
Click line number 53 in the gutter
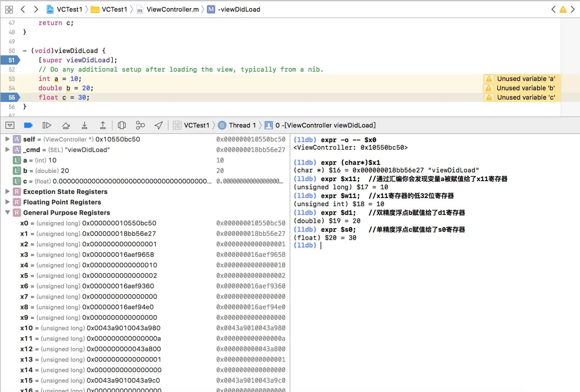click(x=12, y=79)
